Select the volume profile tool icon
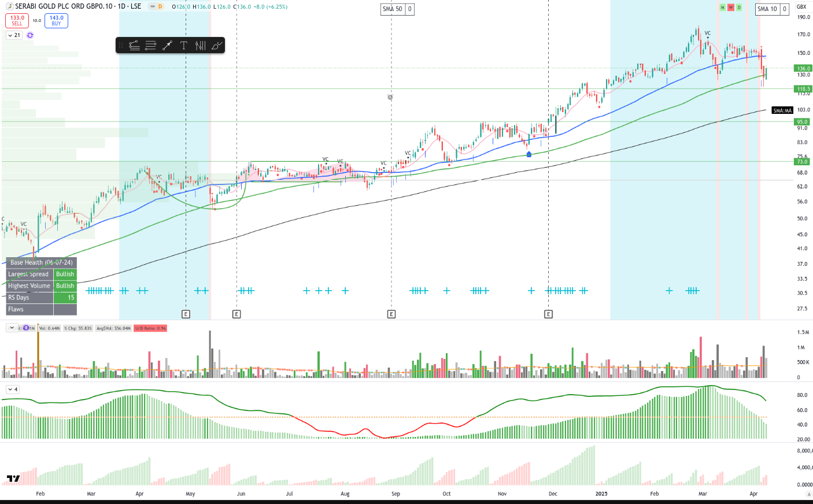 click(201, 46)
